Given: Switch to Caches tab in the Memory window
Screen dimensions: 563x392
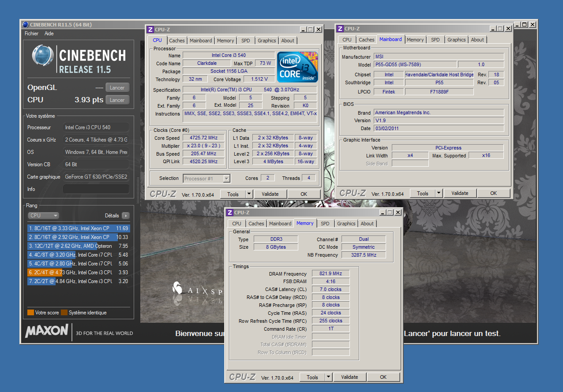Looking at the screenshot, I should point(256,224).
